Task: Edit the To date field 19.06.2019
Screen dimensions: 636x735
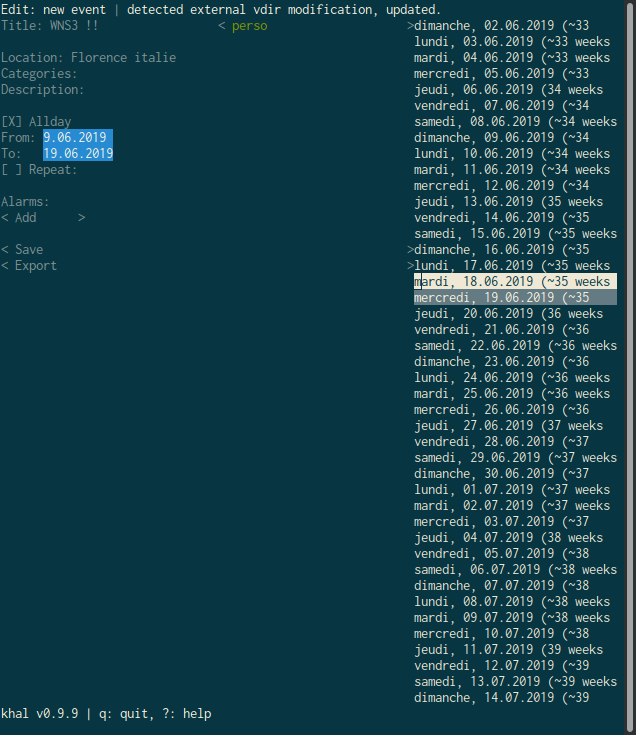Action: point(78,153)
